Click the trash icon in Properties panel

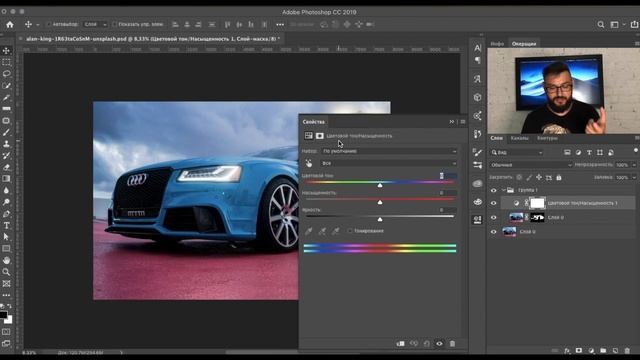click(x=452, y=344)
